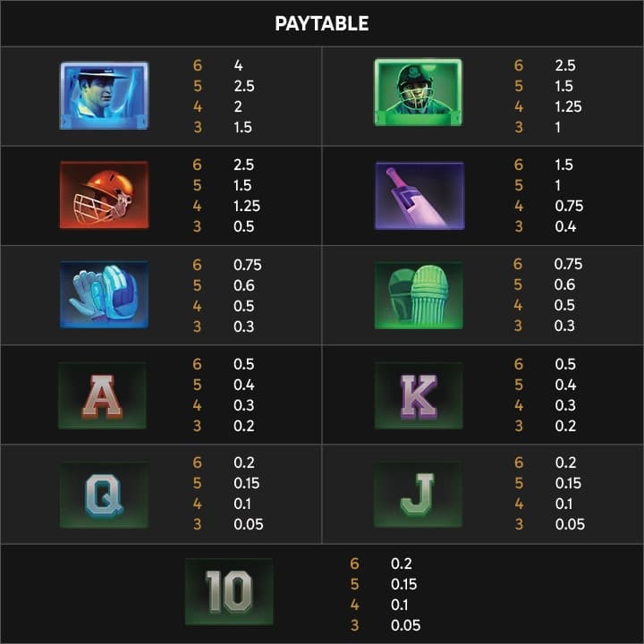Select 0.75 payout beside the batting gloves
This screenshot has width=644, height=644.
(247, 265)
